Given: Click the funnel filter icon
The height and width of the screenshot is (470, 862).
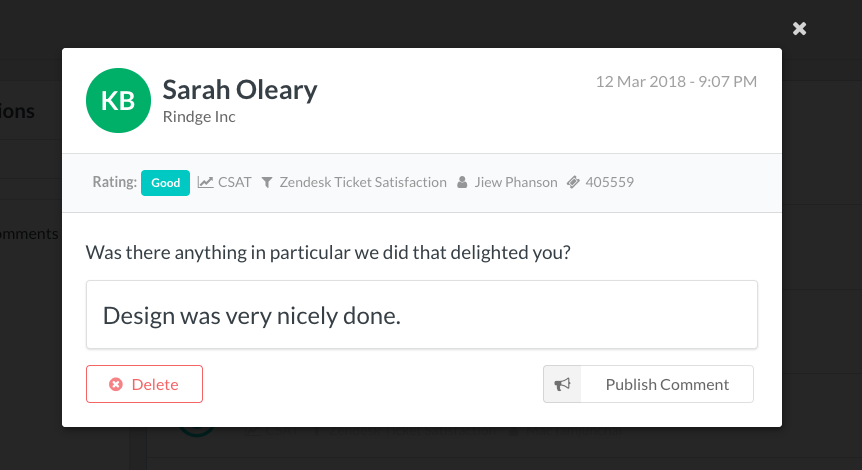Looking at the screenshot, I should pos(267,183).
